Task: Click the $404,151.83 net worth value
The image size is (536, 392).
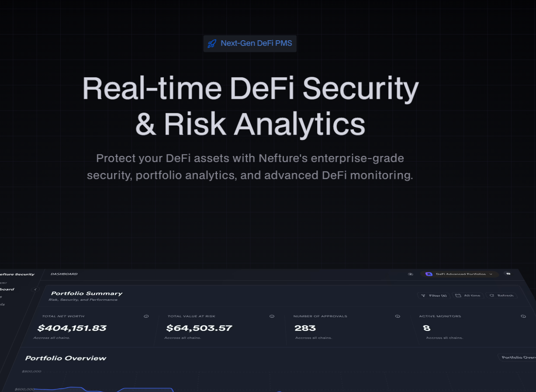Action: [x=72, y=328]
